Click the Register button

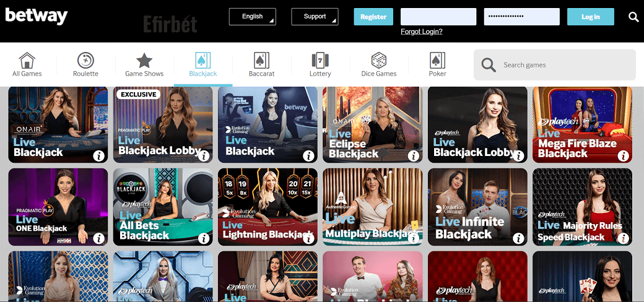373,17
